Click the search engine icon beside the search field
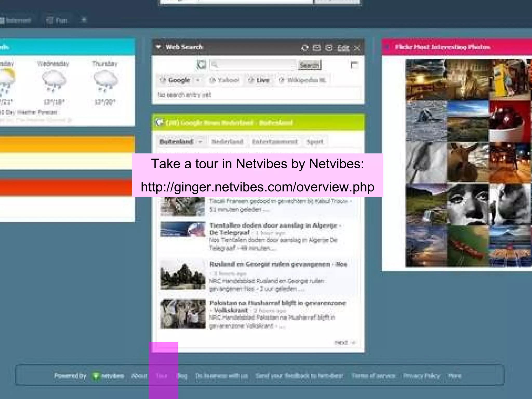The width and height of the screenshot is (532, 399). (x=201, y=65)
